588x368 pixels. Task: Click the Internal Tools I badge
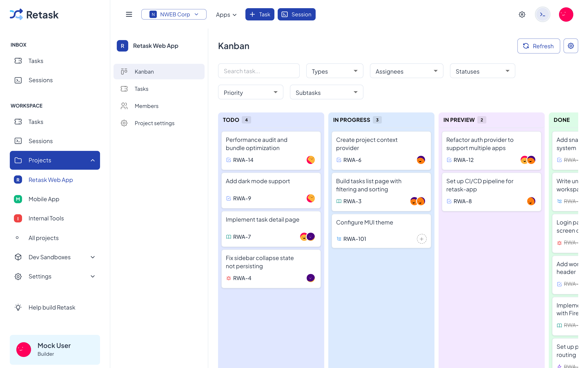[18, 218]
